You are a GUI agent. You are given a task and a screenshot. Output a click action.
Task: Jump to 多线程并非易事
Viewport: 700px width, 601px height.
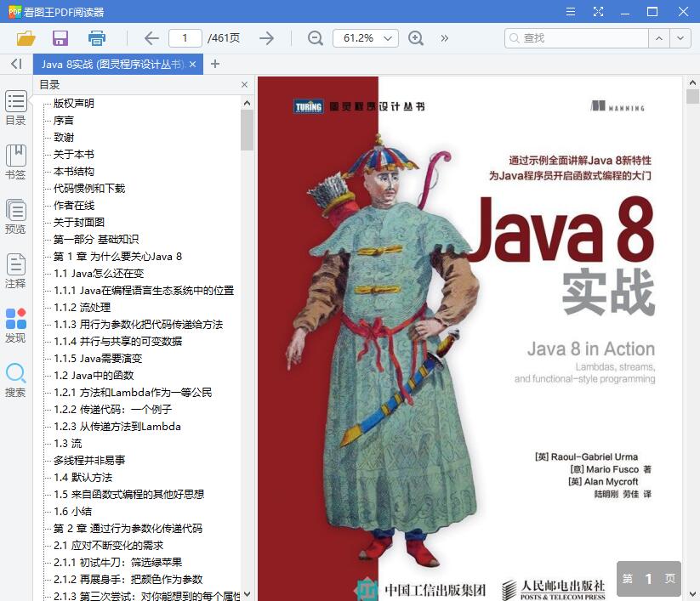pyautogui.click(x=89, y=461)
